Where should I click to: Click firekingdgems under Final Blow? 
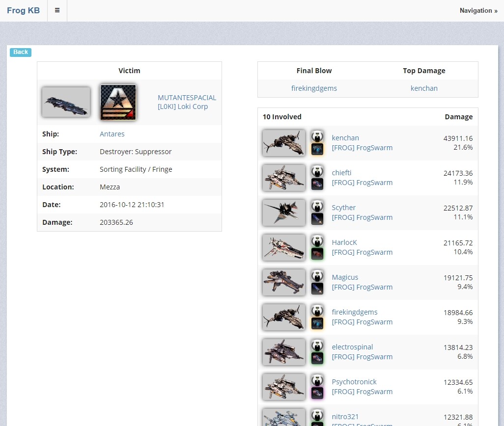tap(314, 88)
